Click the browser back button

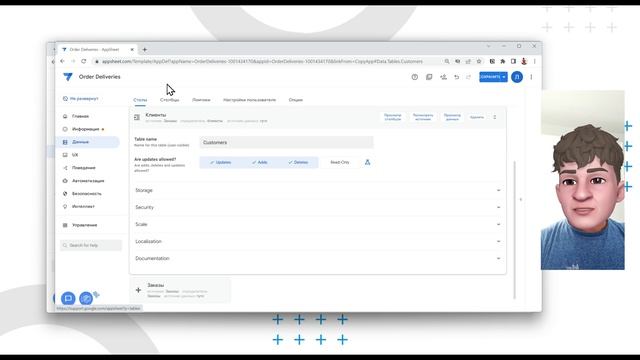(x=62, y=61)
